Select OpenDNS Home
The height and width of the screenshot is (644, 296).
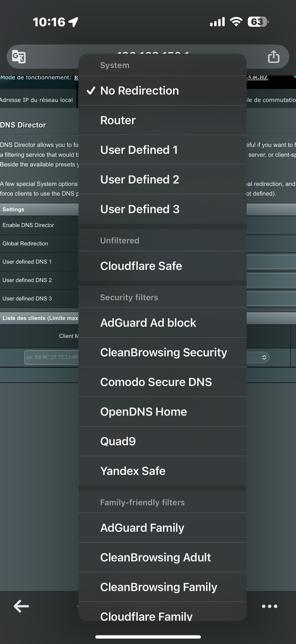(163, 412)
